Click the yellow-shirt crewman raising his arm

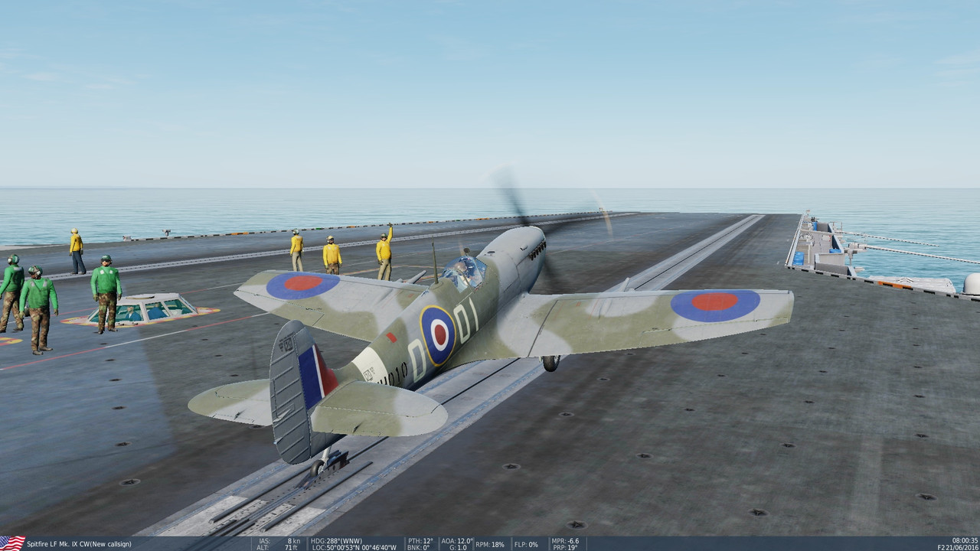point(384,252)
